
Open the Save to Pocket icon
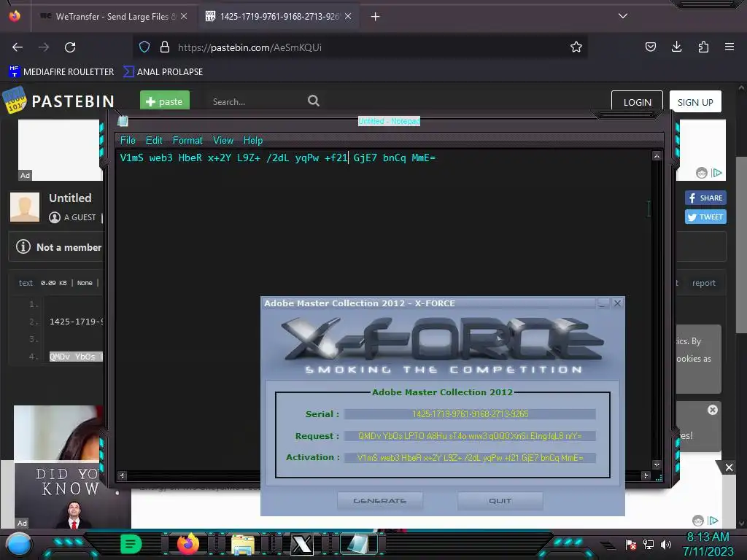pyautogui.click(x=650, y=47)
